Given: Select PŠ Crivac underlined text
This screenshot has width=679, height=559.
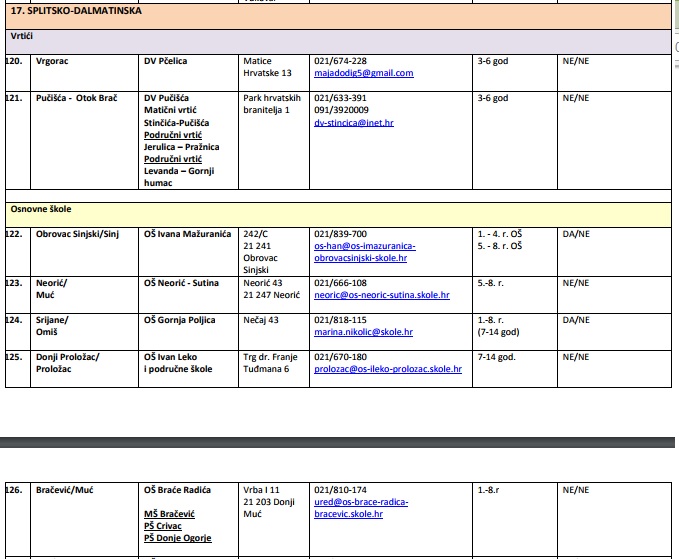Looking at the screenshot, I should click(162, 526).
